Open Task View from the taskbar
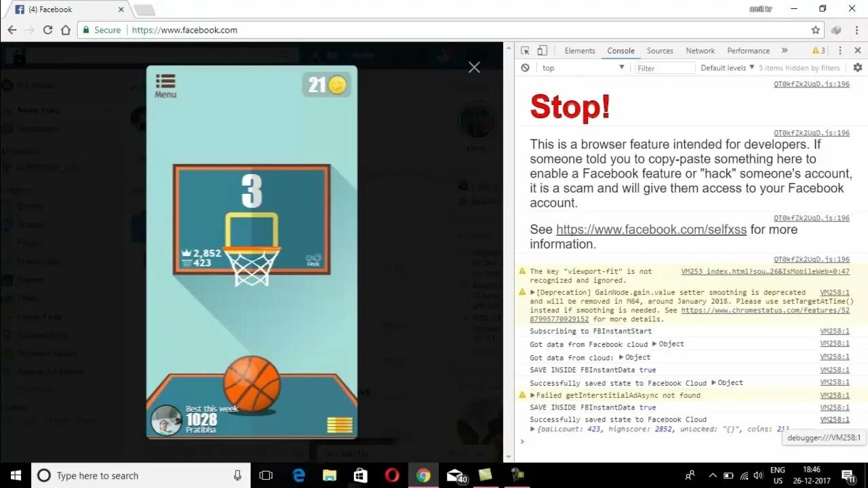The width and height of the screenshot is (868, 488). (266, 475)
